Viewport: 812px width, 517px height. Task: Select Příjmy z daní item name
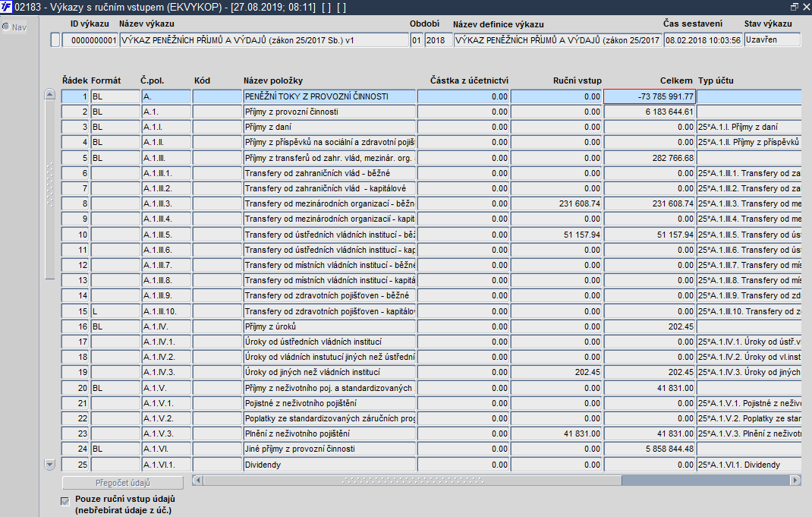[x=329, y=127]
